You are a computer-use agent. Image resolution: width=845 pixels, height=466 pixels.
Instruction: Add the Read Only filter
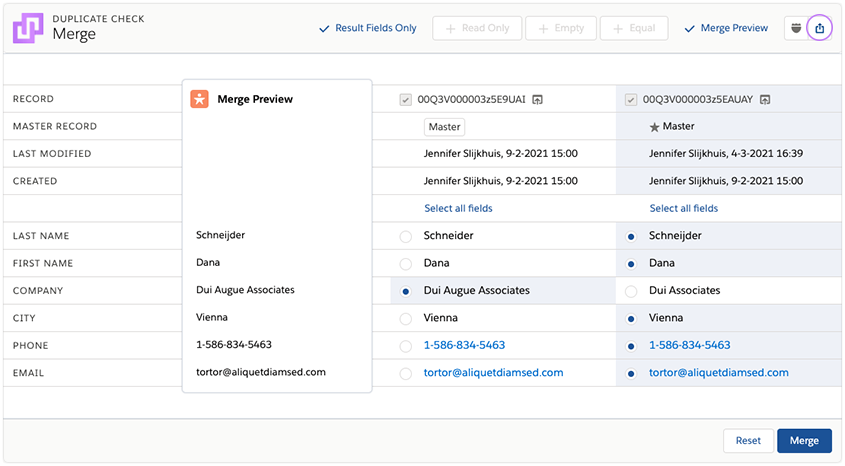pos(477,28)
